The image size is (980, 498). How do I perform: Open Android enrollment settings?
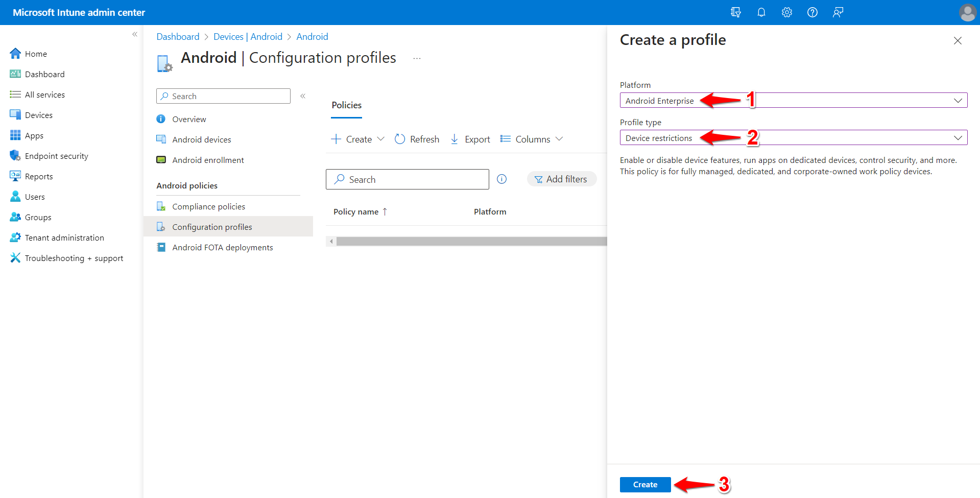pos(208,159)
